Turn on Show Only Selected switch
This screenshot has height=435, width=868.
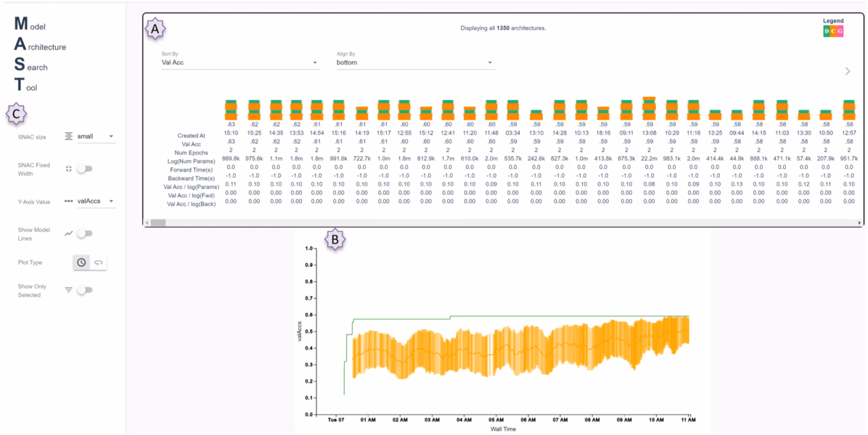click(x=85, y=289)
